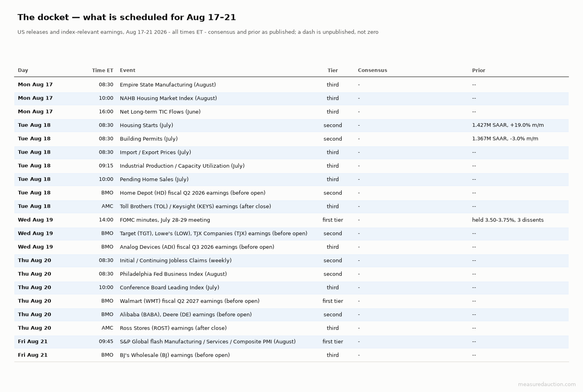This screenshot has width=583, height=392.
Task: Click the Walmart (WMT) earnings event
Action: click(190, 301)
